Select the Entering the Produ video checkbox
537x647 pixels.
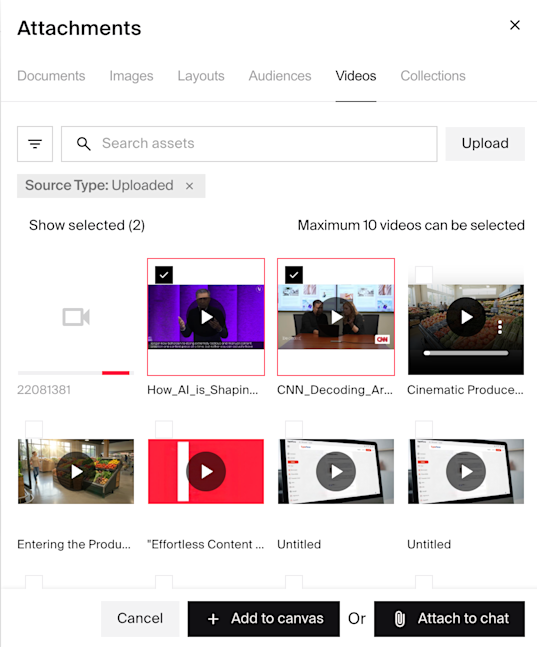34,429
